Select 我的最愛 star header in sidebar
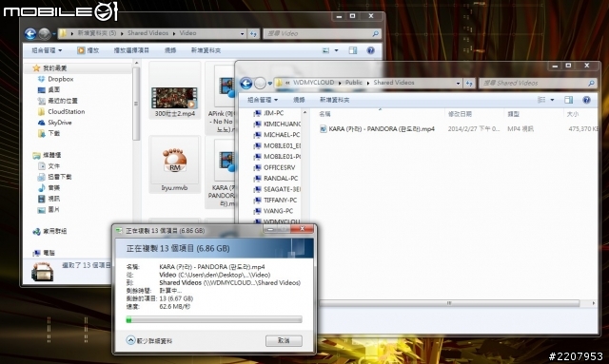This screenshot has height=364, width=609. [x=49, y=67]
